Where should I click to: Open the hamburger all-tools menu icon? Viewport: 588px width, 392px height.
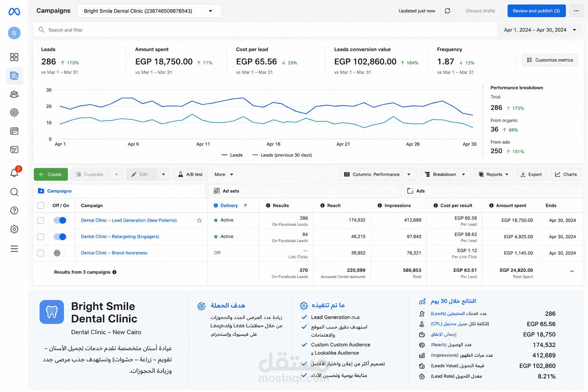click(14, 249)
